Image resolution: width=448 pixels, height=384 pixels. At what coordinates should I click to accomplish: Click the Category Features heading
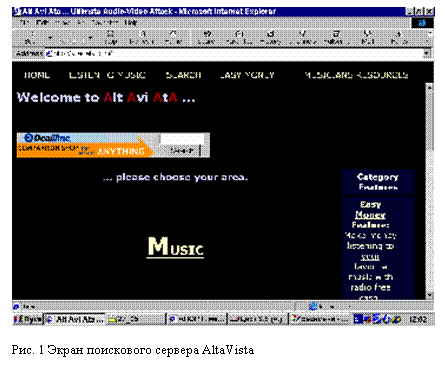point(378,182)
